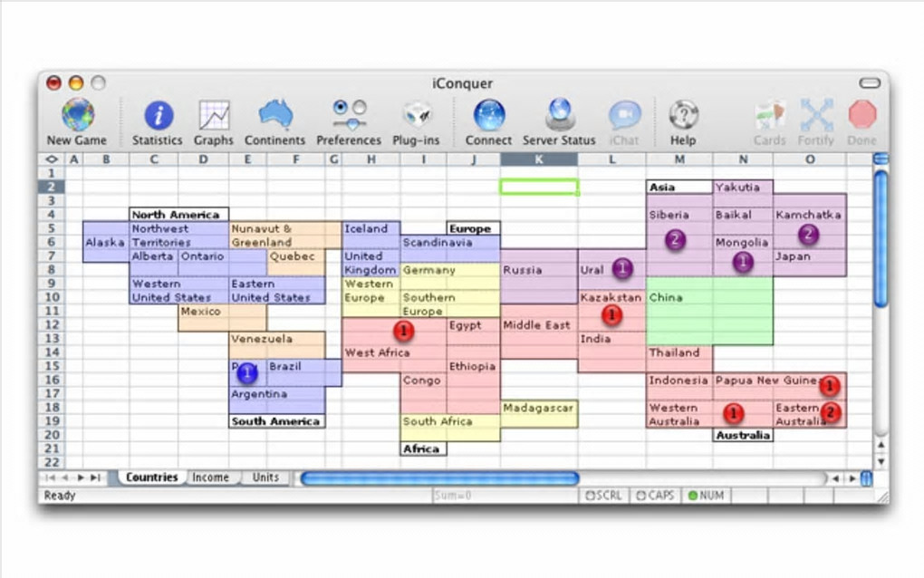The height and width of the screenshot is (578, 924).
Task: Select the Russia territory
Action: [x=539, y=276]
